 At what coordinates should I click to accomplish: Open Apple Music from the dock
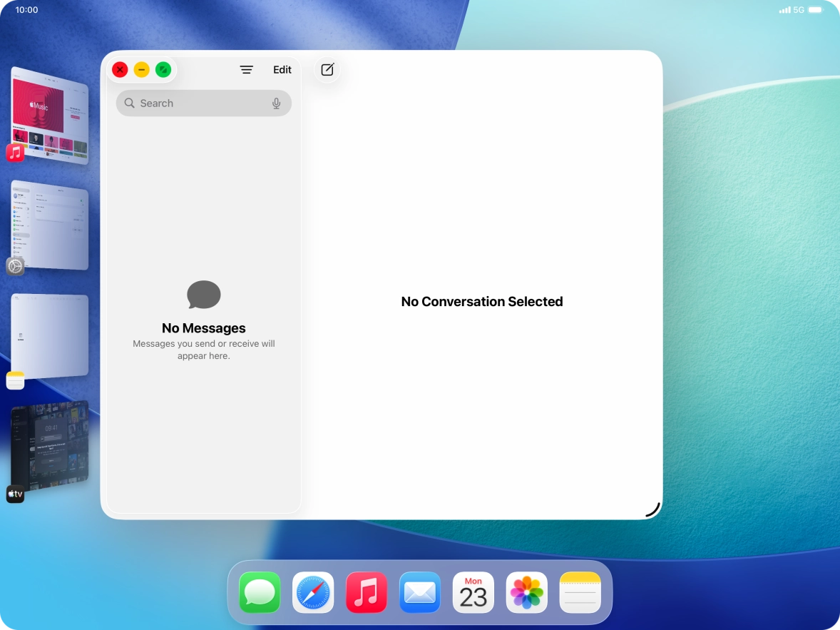[366, 592]
